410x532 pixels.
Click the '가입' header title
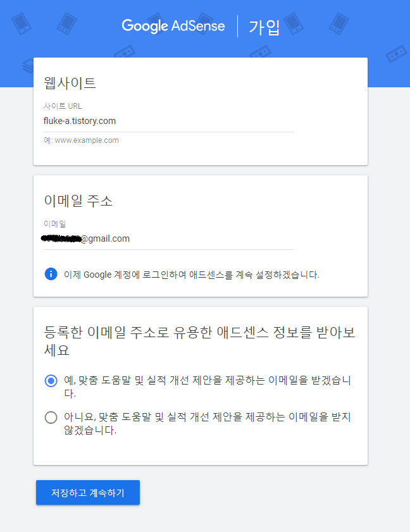pos(264,27)
